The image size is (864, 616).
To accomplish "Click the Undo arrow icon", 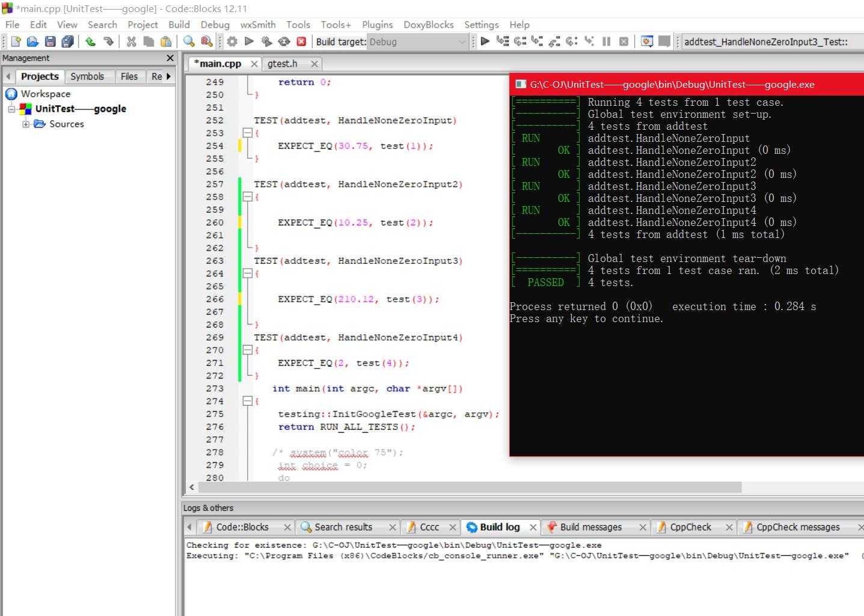I will point(90,41).
